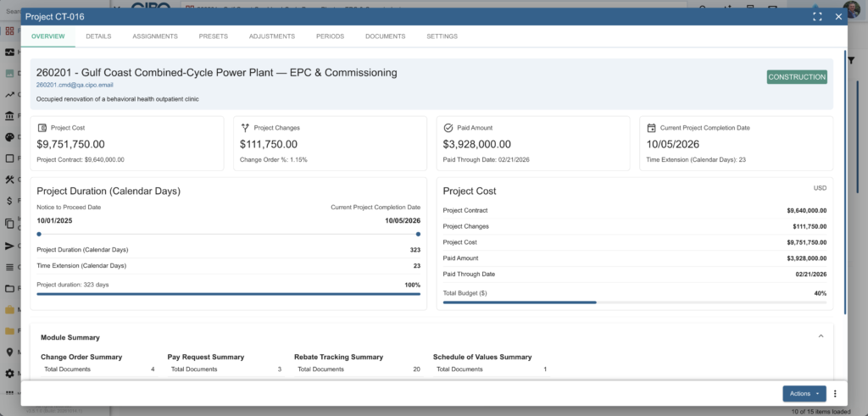The image size is (868, 416).
Task: Click the Total Budget progress bar
Action: tap(634, 302)
